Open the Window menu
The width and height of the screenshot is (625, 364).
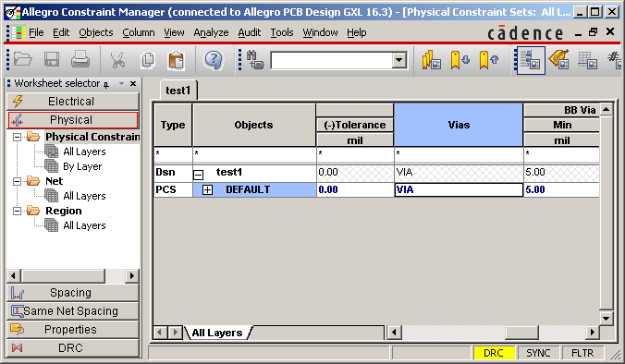pyautogui.click(x=320, y=32)
